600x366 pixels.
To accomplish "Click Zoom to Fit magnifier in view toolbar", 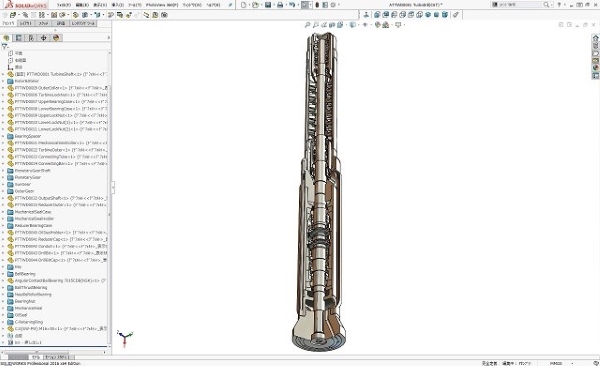I will coord(307,25).
